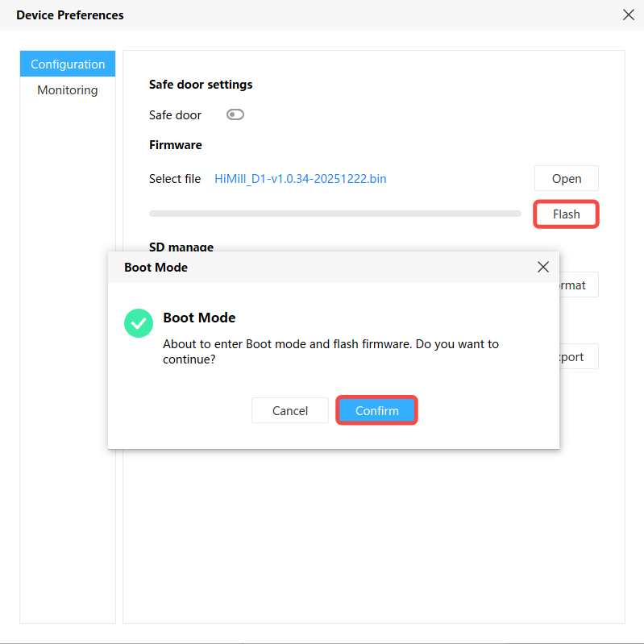The width and height of the screenshot is (644, 644).
Task: Click the firmware flash progress bar
Action: (334, 214)
